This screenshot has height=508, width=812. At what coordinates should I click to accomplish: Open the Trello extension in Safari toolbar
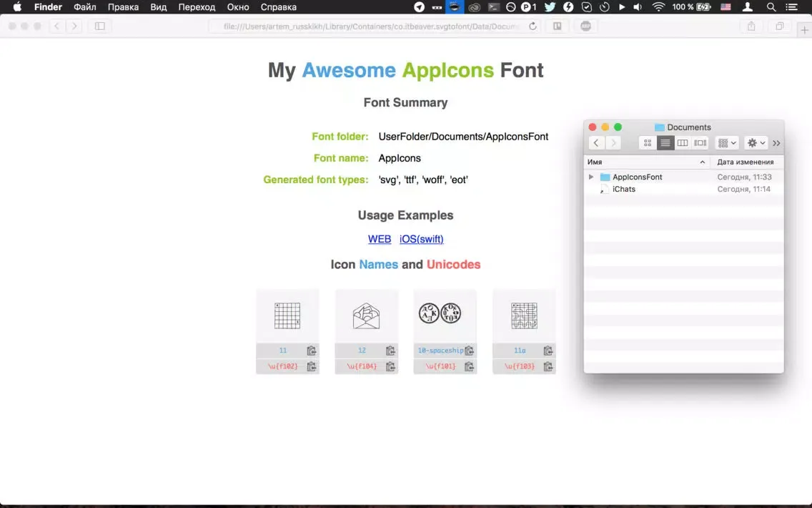pos(558,26)
